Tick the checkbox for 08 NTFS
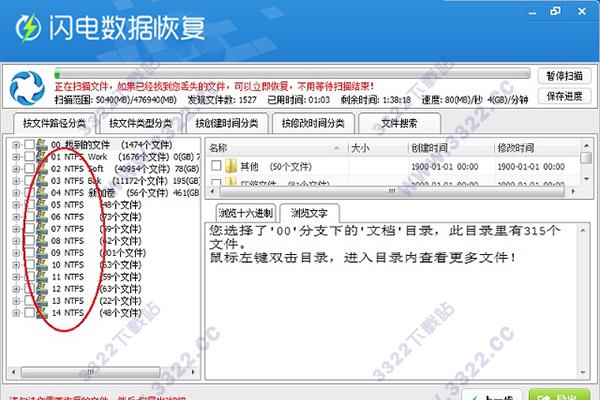This screenshot has width=600, height=400. (x=29, y=241)
